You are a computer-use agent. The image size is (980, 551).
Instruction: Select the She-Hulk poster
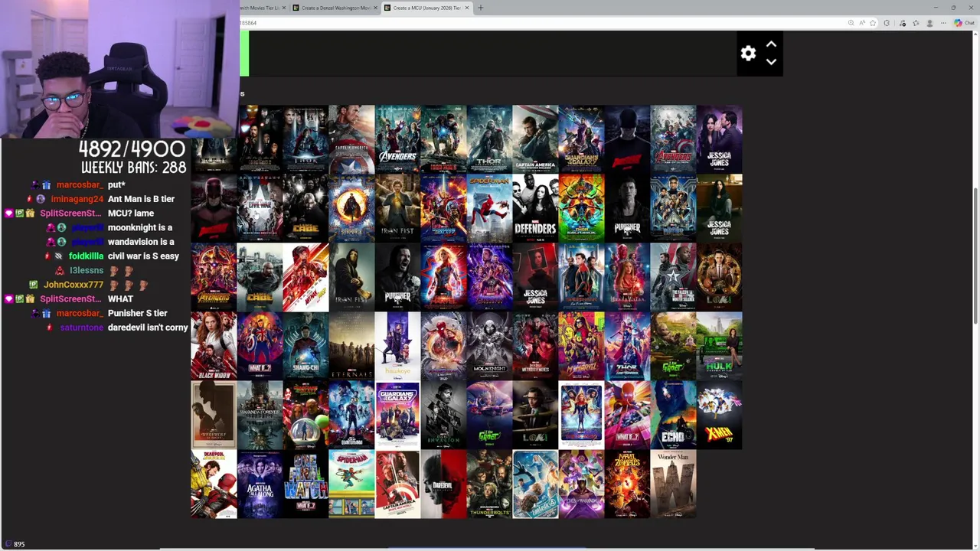719,346
